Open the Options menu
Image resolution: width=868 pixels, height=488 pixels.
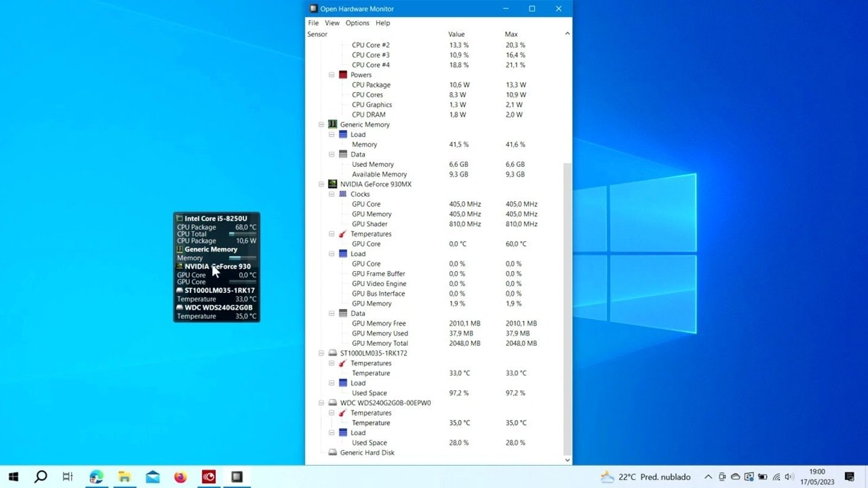click(357, 23)
